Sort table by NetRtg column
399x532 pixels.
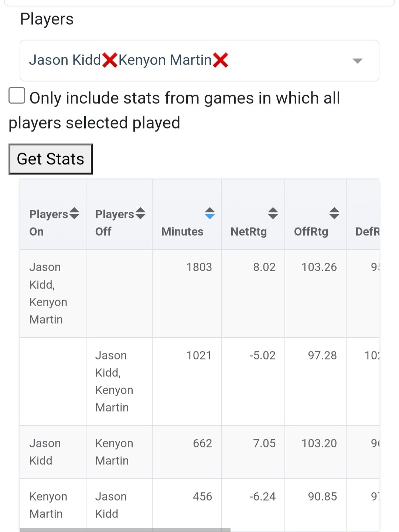(273, 213)
